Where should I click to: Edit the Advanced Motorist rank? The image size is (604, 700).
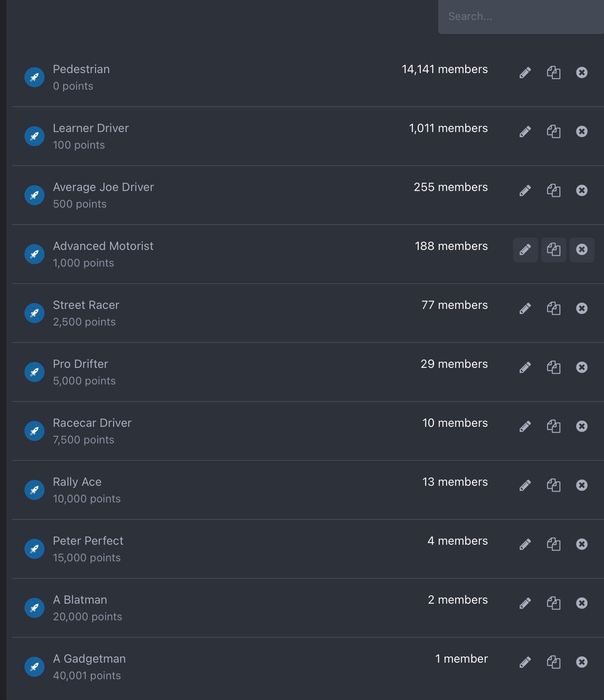click(x=525, y=250)
